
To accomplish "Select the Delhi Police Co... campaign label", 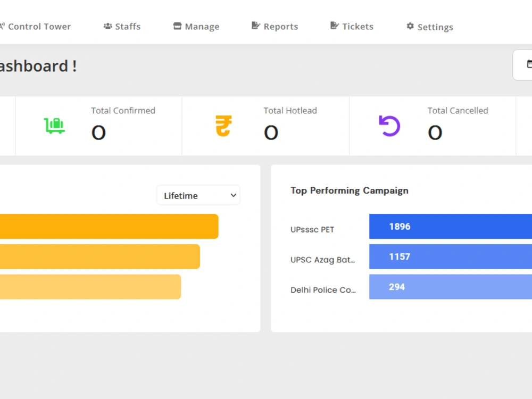I will point(323,290).
